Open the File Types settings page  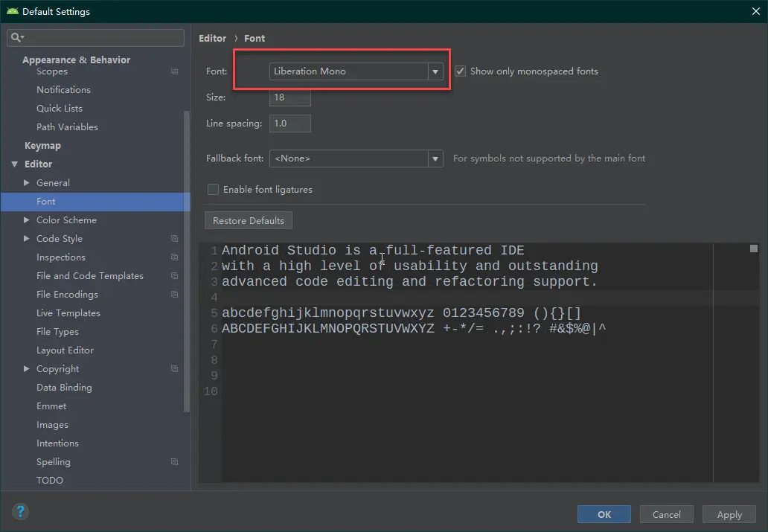coord(57,332)
